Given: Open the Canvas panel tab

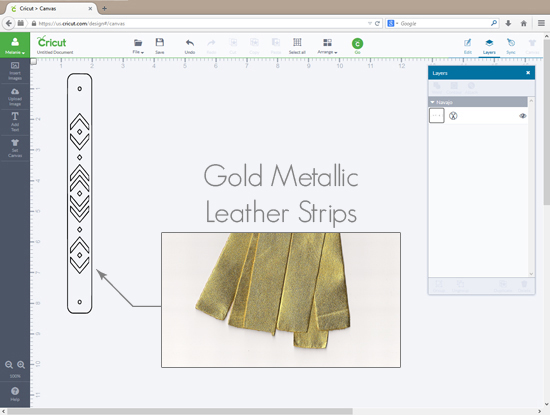Looking at the screenshot, I should [532, 46].
